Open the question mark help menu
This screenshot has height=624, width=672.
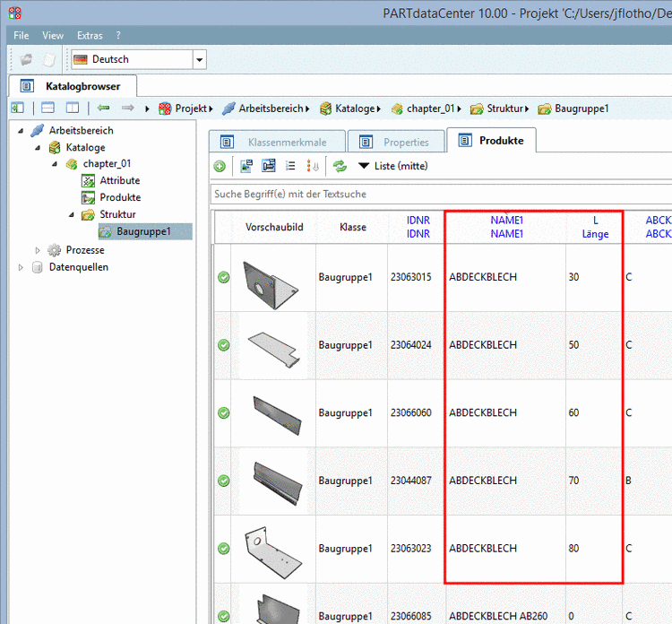tap(118, 36)
